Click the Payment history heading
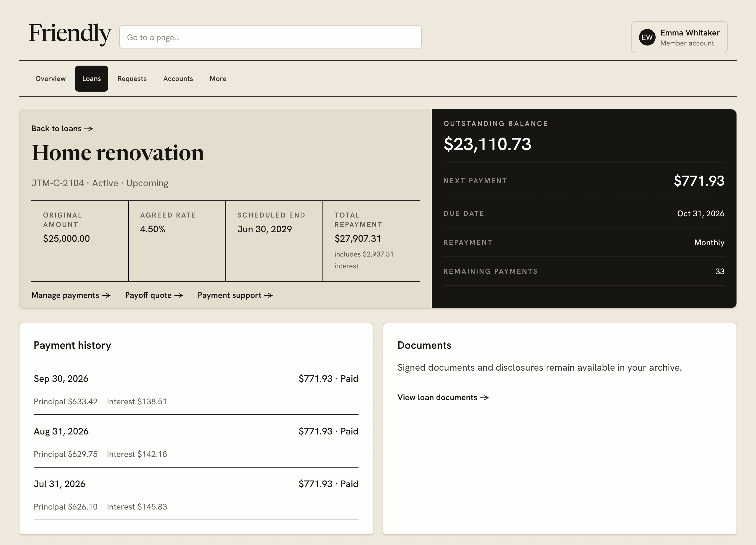 (72, 346)
